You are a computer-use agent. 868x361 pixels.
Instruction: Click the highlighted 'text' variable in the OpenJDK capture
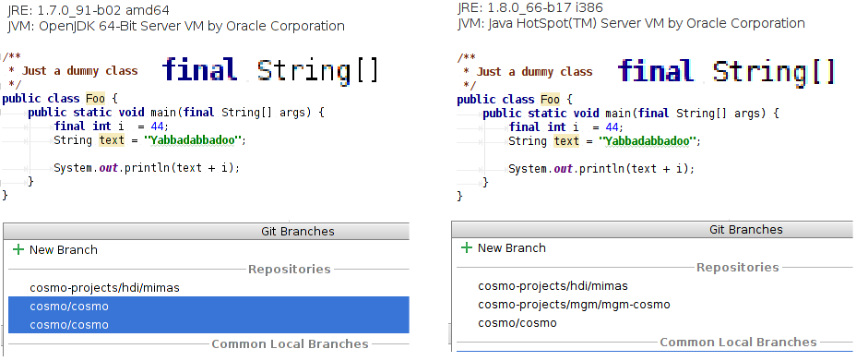tap(112, 140)
